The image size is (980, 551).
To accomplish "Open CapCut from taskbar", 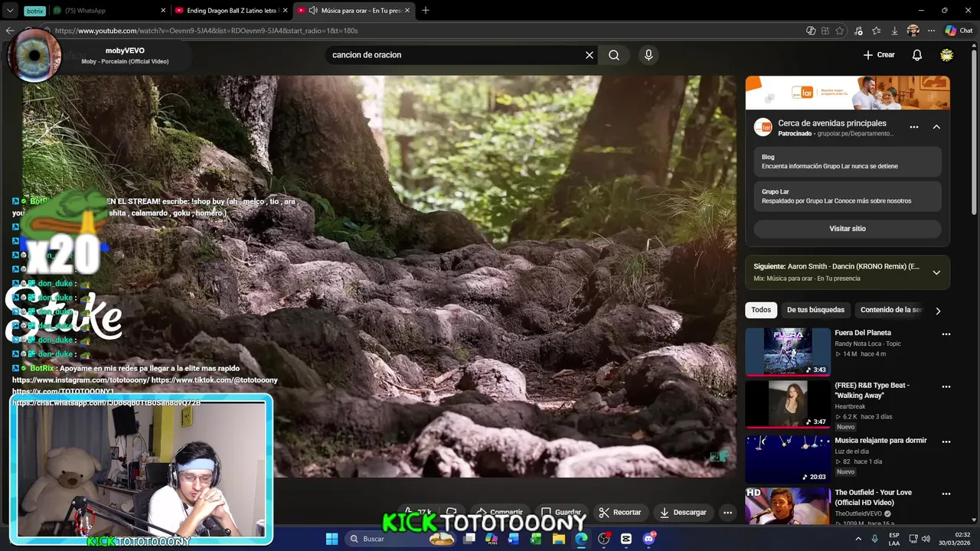I will tap(626, 539).
